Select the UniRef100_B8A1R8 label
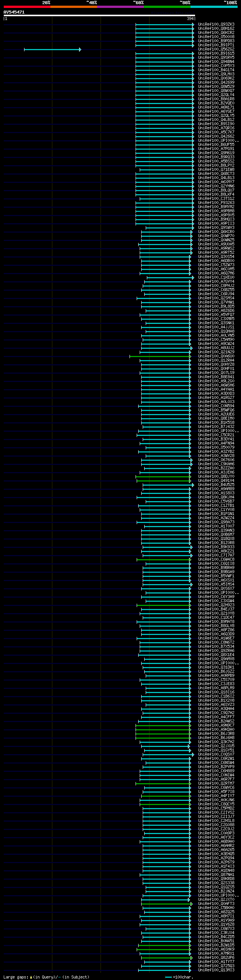Screen dimensions: 241x980 pos(216,99)
